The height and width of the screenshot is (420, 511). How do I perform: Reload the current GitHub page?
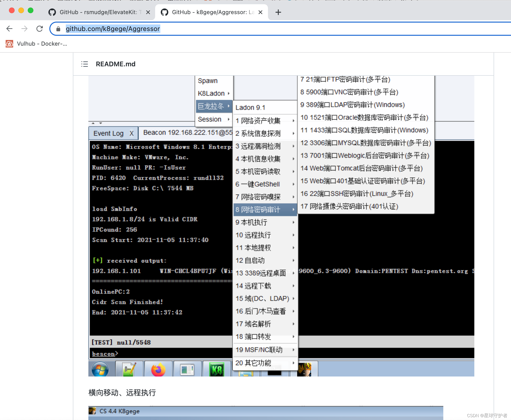[39, 29]
